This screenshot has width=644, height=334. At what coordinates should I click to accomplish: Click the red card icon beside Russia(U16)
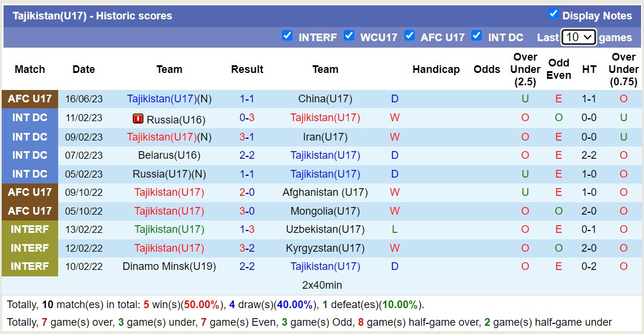(x=138, y=119)
